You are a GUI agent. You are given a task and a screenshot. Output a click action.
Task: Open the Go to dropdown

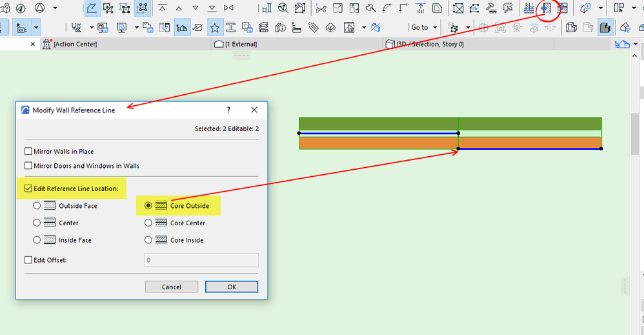424,28
